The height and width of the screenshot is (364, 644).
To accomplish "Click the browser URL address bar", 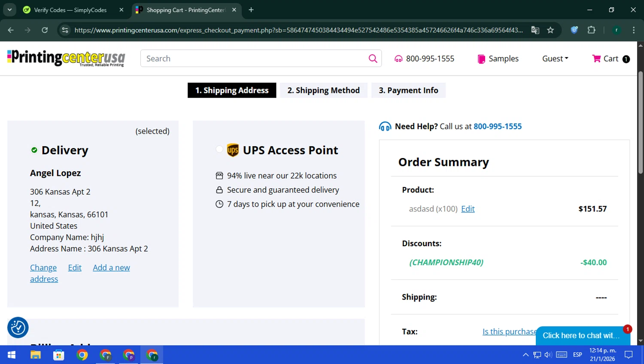I will point(298,30).
